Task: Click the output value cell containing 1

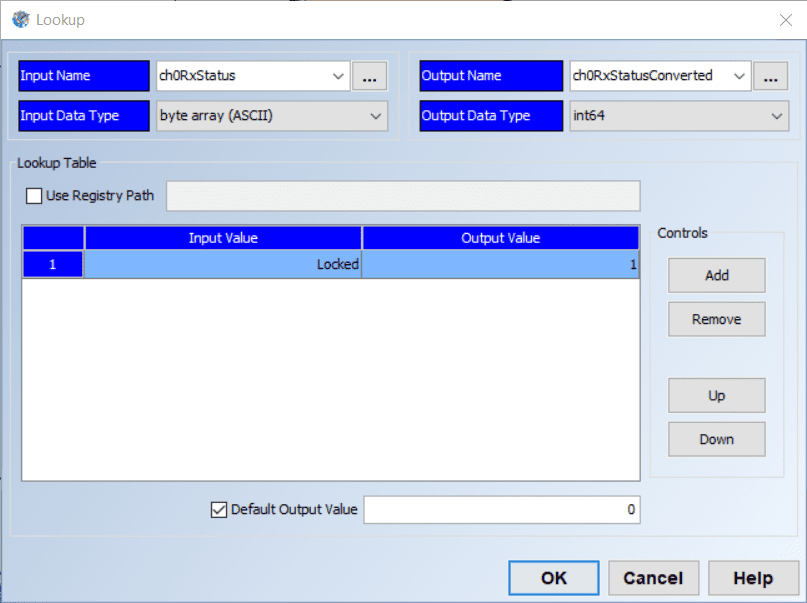Action: [x=500, y=264]
